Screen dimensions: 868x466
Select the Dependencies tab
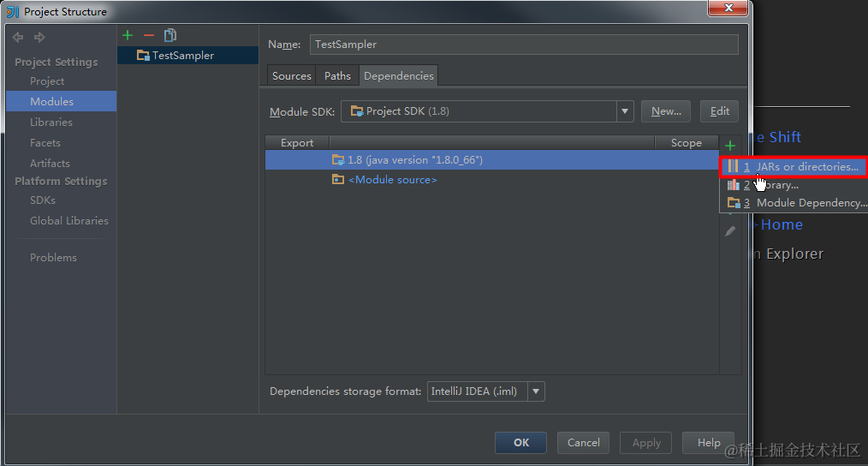pos(399,76)
